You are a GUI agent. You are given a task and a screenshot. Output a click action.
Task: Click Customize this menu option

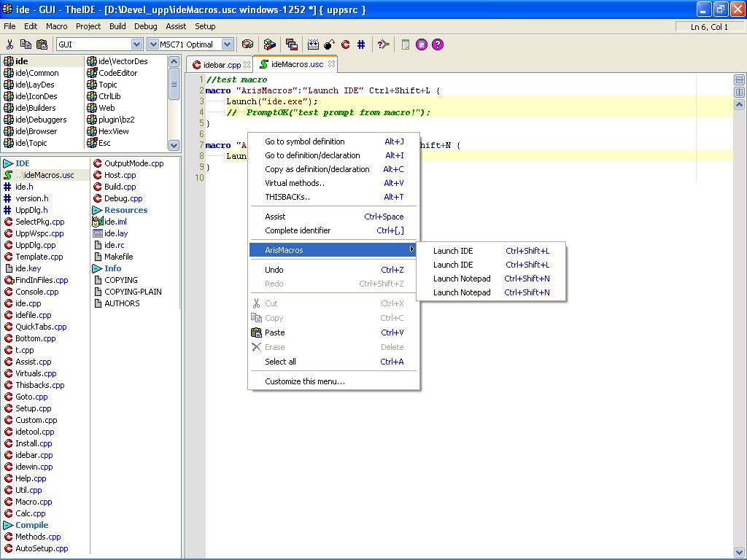304,381
